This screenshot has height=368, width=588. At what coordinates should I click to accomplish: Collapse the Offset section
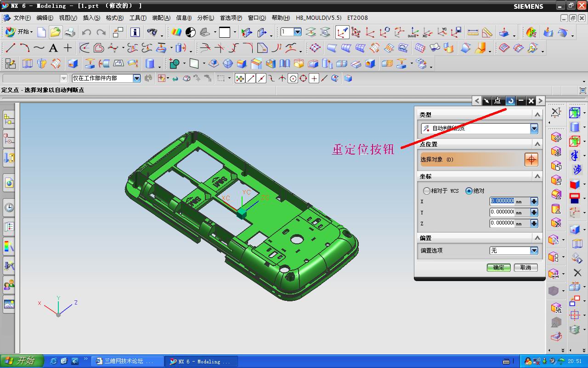pos(537,238)
